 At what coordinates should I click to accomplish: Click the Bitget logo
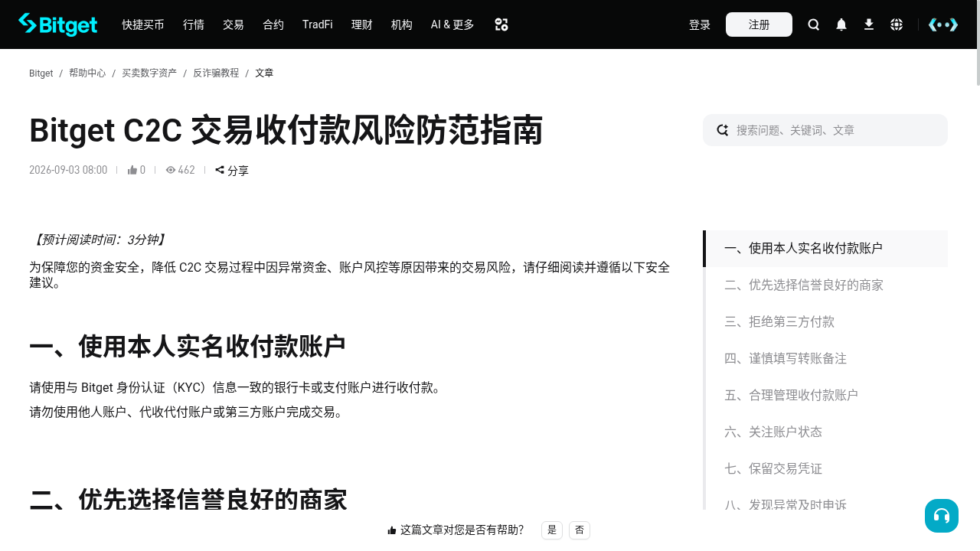coord(57,24)
